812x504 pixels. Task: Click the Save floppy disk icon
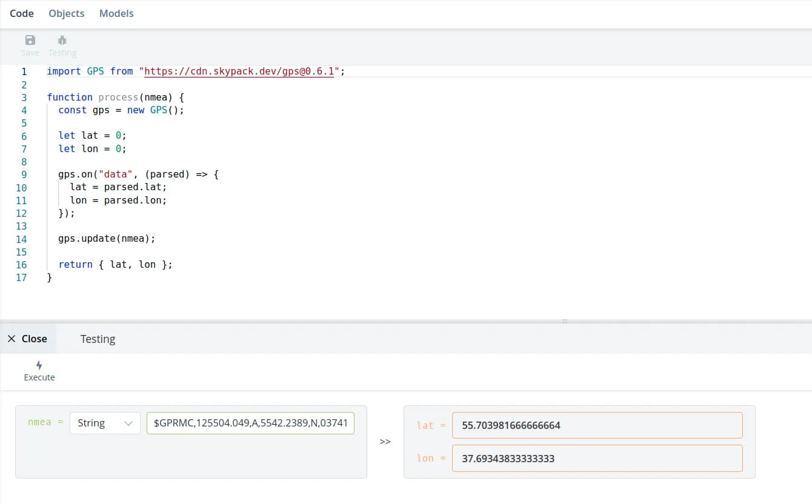click(x=30, y=41)
